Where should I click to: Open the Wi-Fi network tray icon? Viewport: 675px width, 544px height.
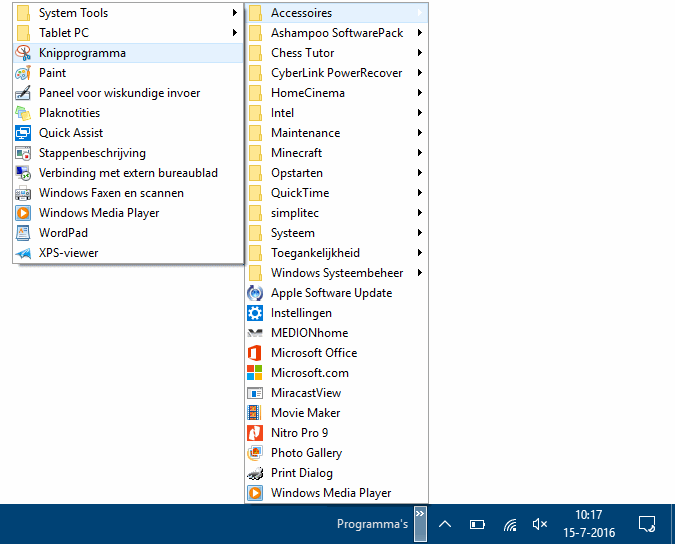pyautogui.click(x=510, y=524)
